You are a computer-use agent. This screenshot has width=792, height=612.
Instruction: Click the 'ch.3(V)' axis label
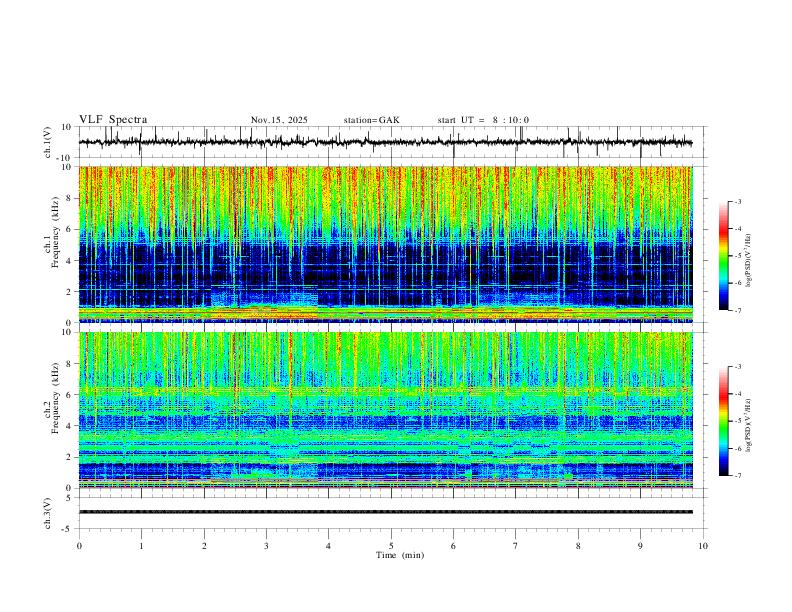point(48,513)
